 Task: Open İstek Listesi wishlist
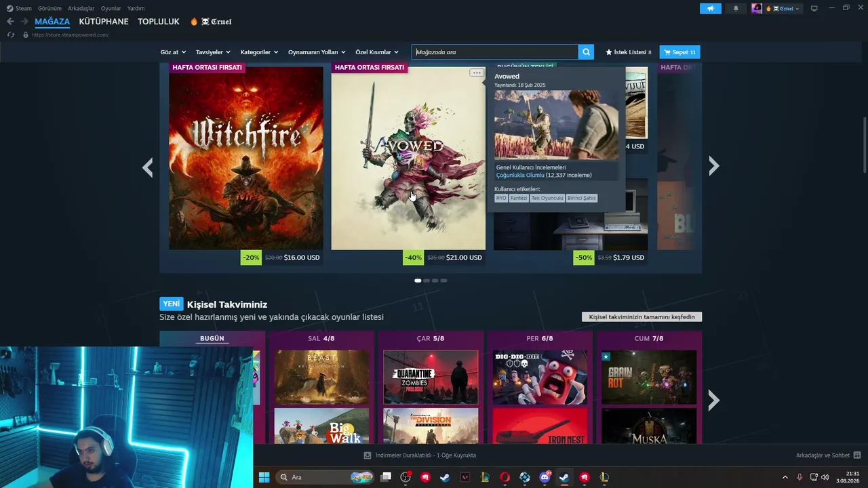(628, 52)
